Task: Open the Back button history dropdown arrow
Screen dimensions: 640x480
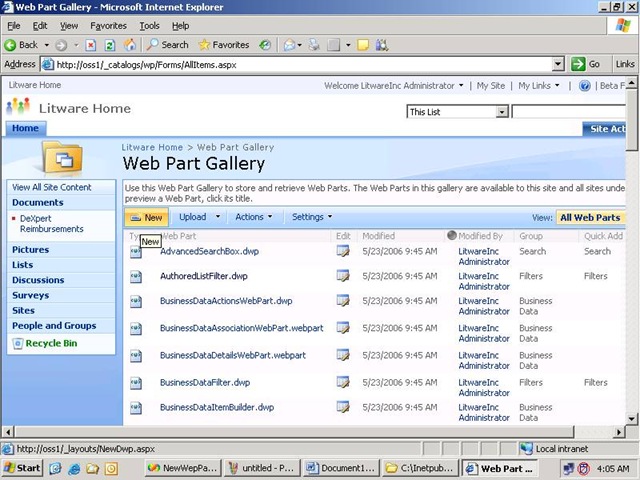Action: click(x=47, y=45)
